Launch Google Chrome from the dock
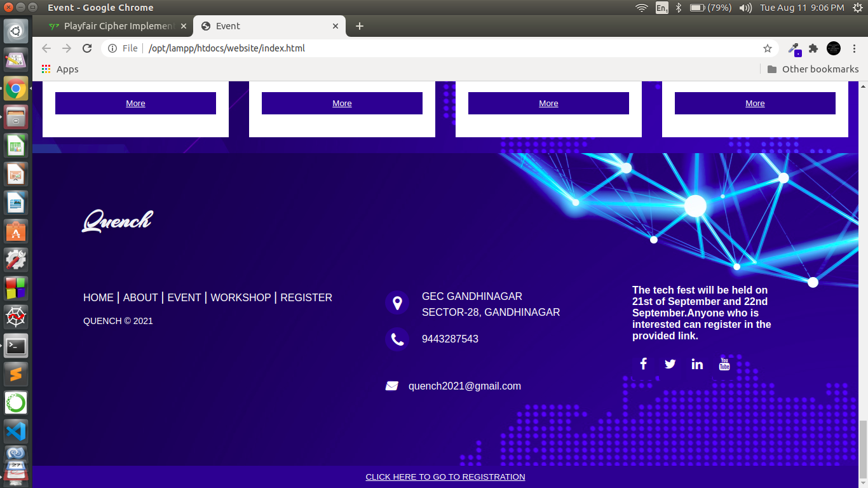The height and width of the screenshot is (488, 868). coord(16,88)
